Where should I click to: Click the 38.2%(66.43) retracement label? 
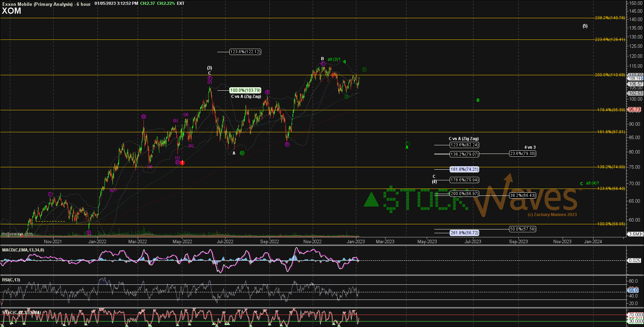tap(522, 195)
